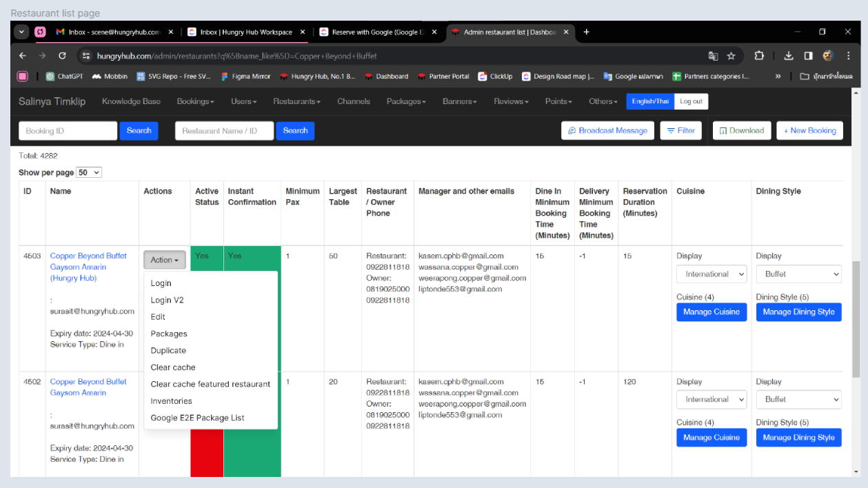Viewport: 868px width, 488px height.
Task: Expand the Dining Style Buffet dropdown in first row
Action: [x=798, y=274]
